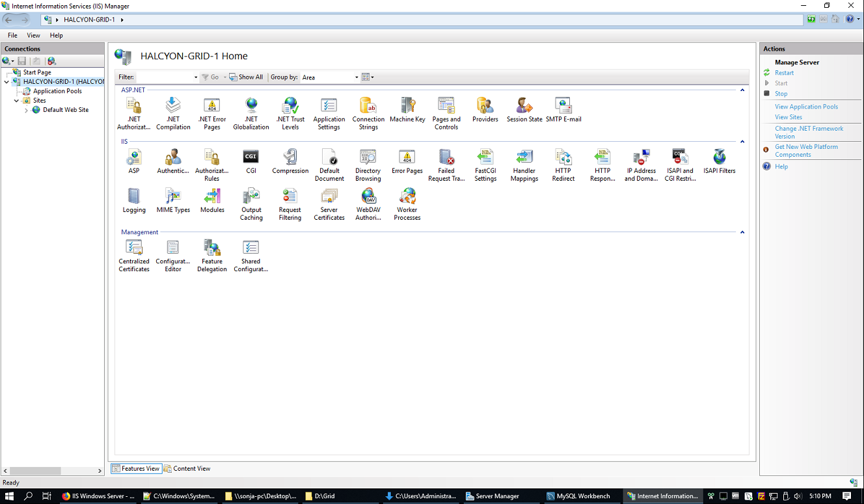Click Get New Web Platform Components
Screen dimensions: 864x504
[806, 151]
